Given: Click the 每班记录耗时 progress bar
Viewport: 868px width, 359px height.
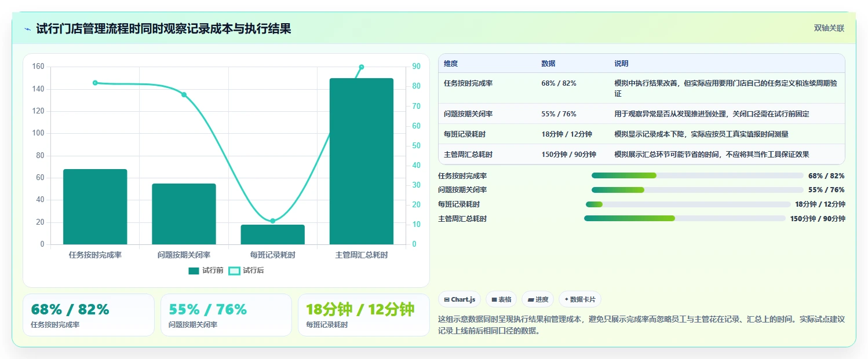Looking at the screenshot, I should [x=688, y=204].
